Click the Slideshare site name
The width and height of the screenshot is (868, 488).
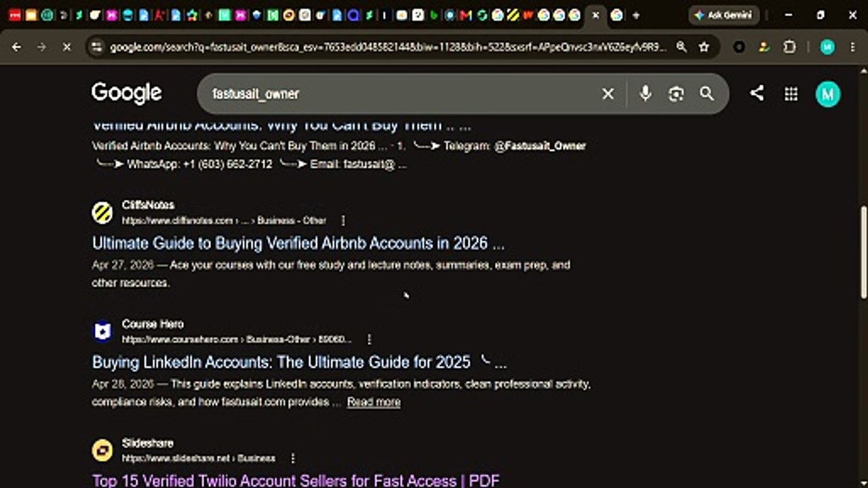(x=147, y=443)
